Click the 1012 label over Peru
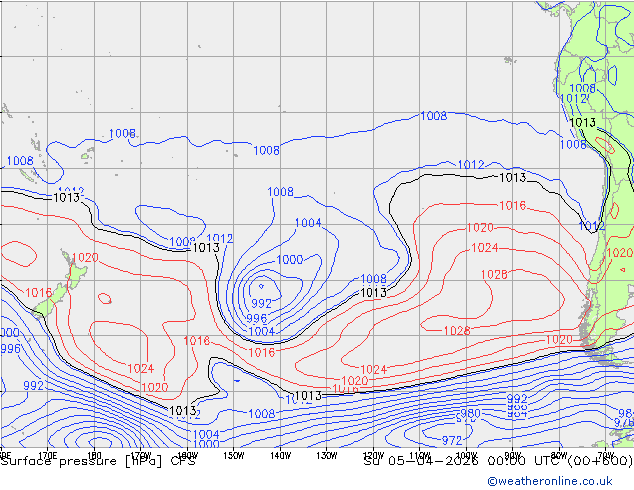The height and width of the screenshot is (490, 634). [574, 98]
